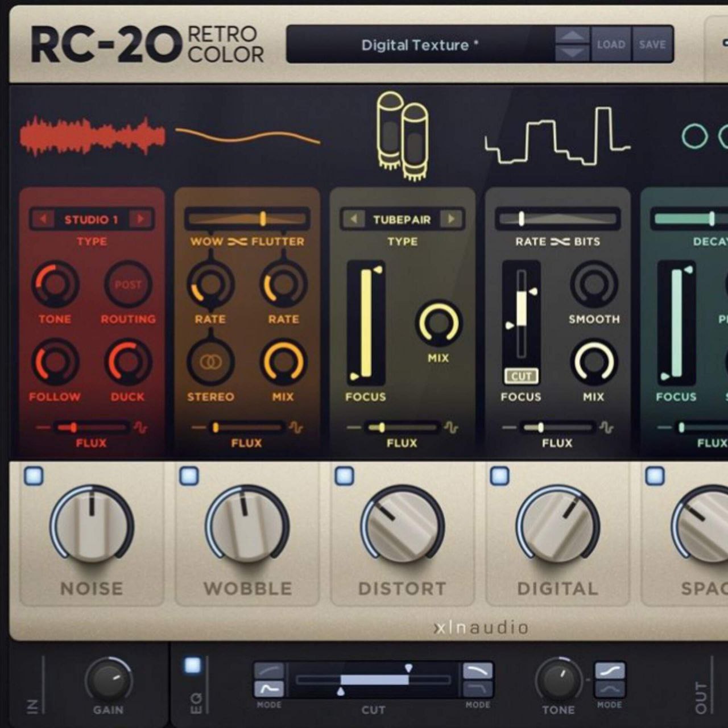Step to the previous preset with up arrow

pos(572,35)
